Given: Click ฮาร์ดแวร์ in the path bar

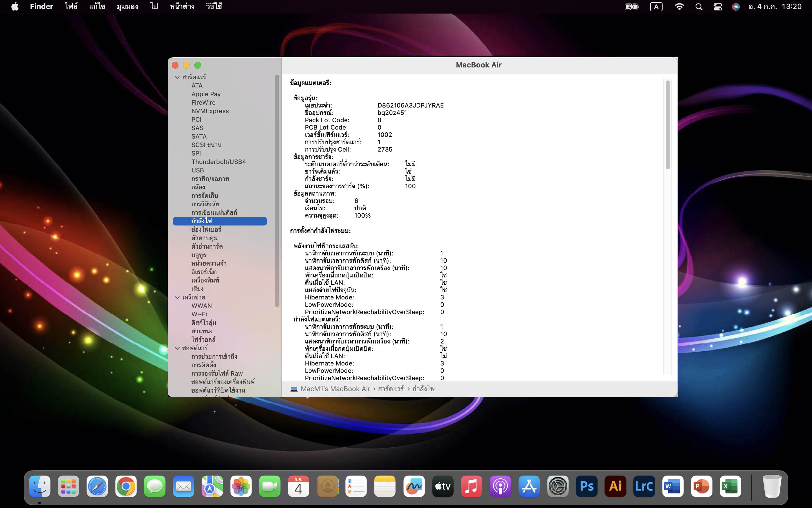Looking at the screenshot, I should click(x=391, y=389).
